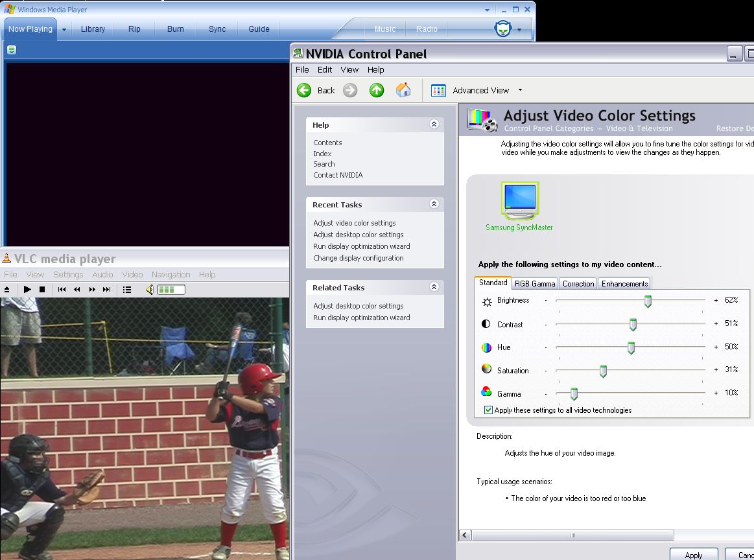Open the Advanced View dropdown arrow

[x=520, y=90]
